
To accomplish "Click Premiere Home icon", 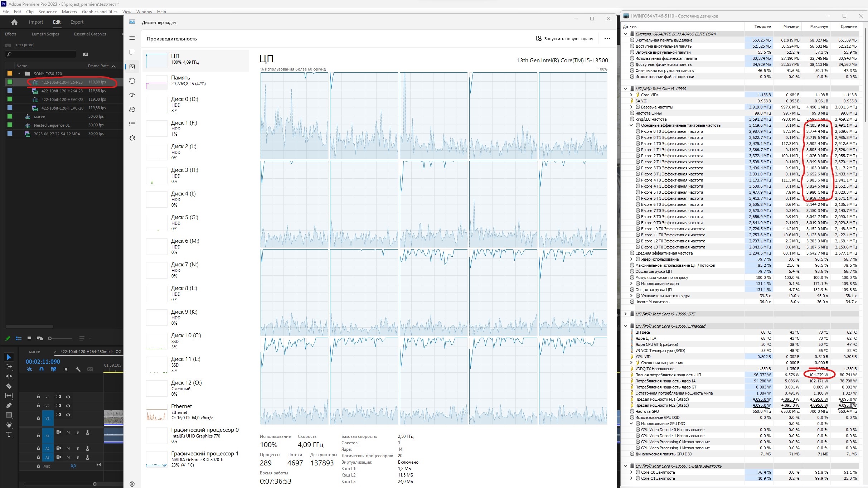I will click(x=14, y=22).
